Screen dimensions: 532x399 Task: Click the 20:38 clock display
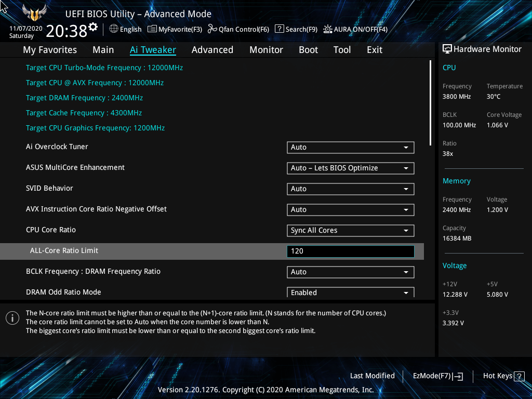click(66, 31)
